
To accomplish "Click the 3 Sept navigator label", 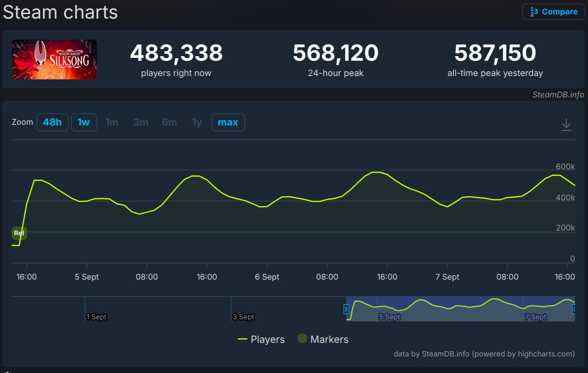I will [243, 317].
